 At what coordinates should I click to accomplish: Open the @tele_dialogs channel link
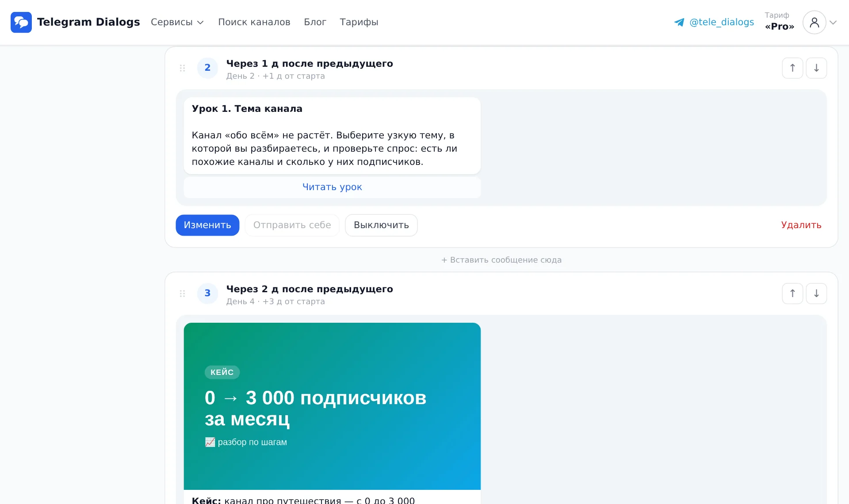pyautogui.click(x=722, y=22)
